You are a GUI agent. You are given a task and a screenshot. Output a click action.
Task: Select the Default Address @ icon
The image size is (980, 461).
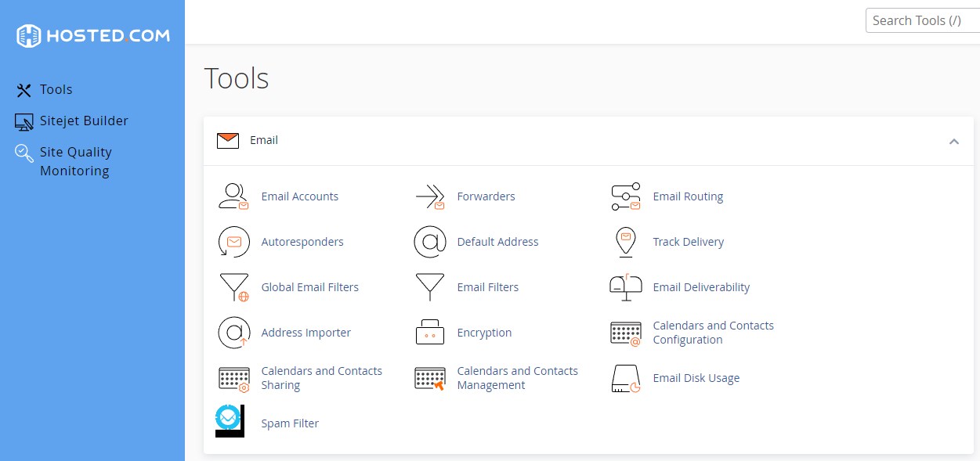tap(429, 242)
